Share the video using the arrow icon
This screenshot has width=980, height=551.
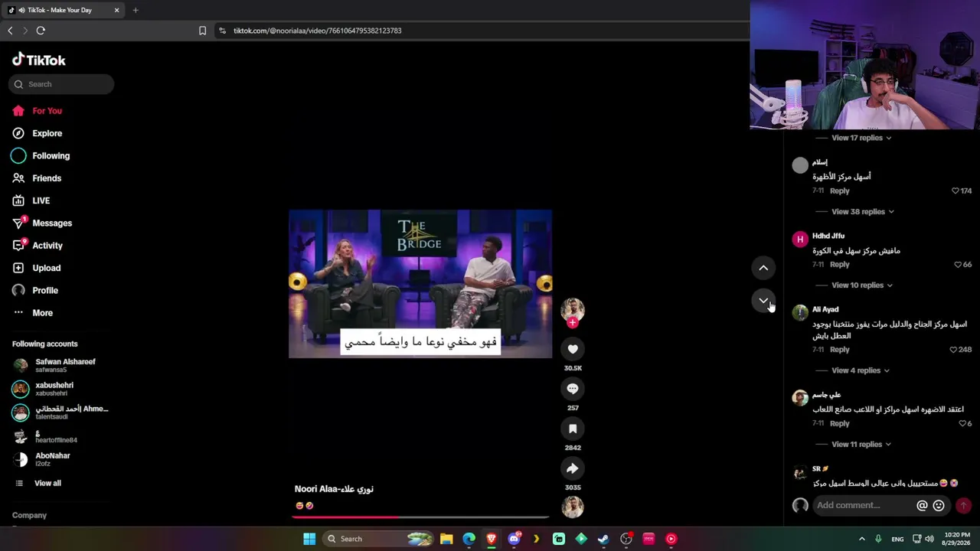(x=573, y=468)
